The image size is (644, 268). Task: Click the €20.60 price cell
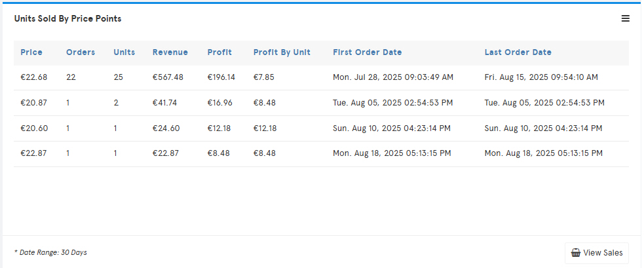[34, 128]
